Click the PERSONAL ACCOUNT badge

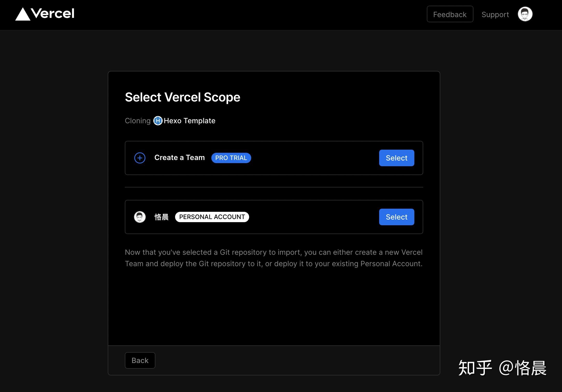point(212,217)
